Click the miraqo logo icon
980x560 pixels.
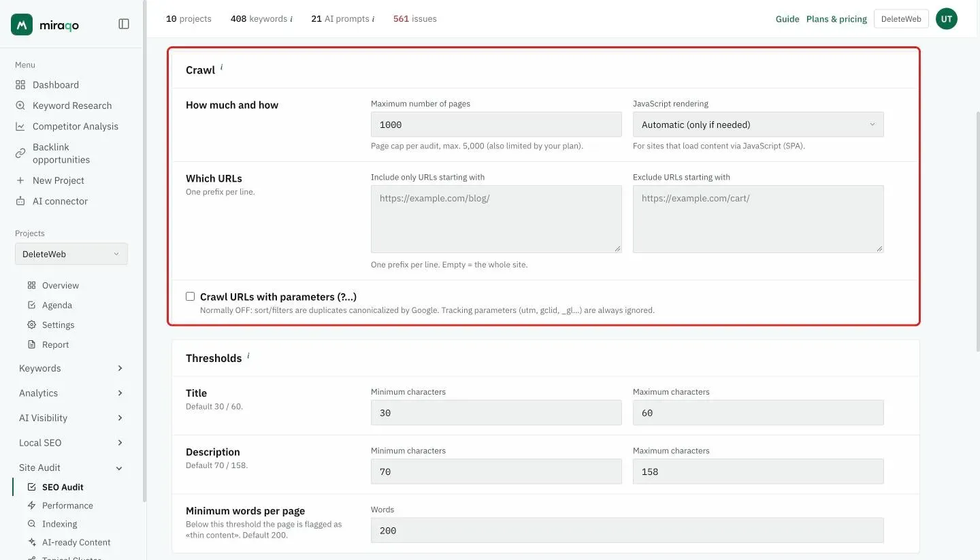tap(22, 24)
